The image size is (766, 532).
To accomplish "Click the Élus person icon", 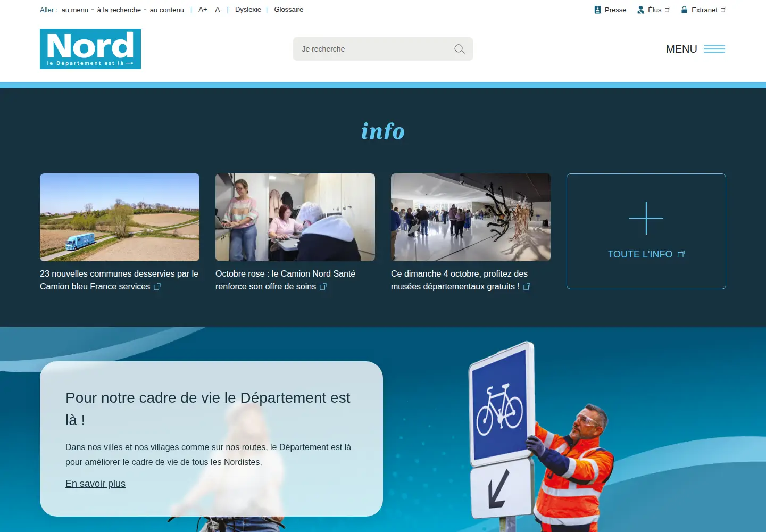I will point(640,10).
